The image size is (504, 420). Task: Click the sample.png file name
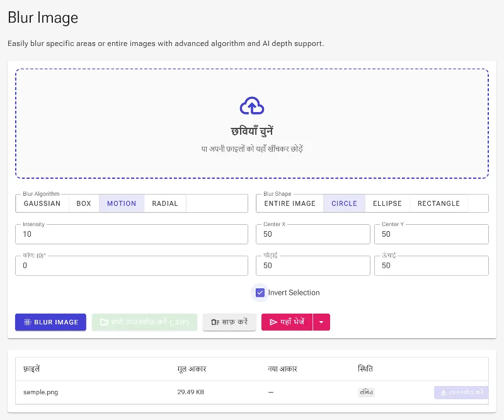tap(40, 392)
